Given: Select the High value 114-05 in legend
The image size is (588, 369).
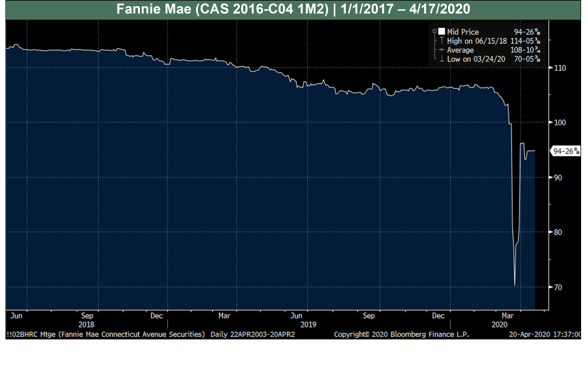Looking at the screenshot, I should [x=525, y=41].
